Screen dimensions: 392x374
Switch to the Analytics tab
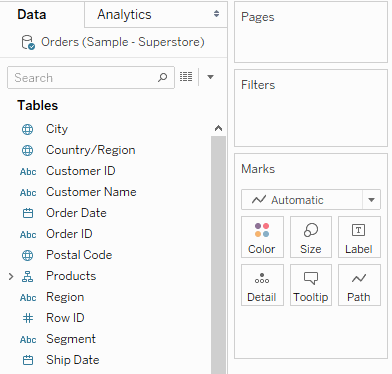124,15
